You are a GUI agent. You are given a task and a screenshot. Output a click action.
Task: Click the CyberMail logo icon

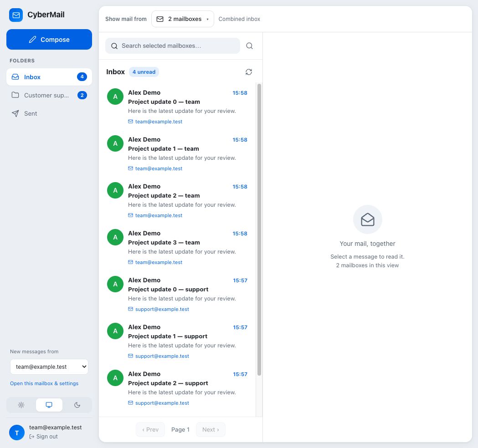click(x=16, y=15)
